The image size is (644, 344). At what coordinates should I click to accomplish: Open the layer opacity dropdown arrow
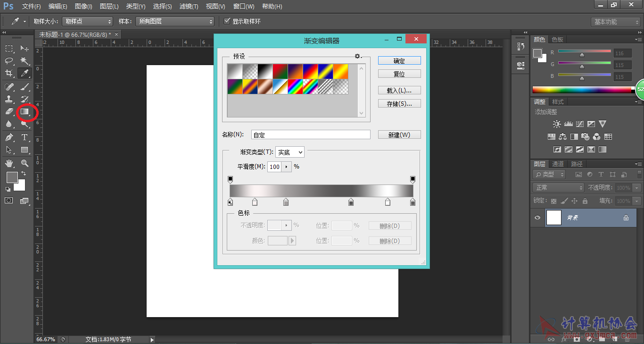[637, 188]
